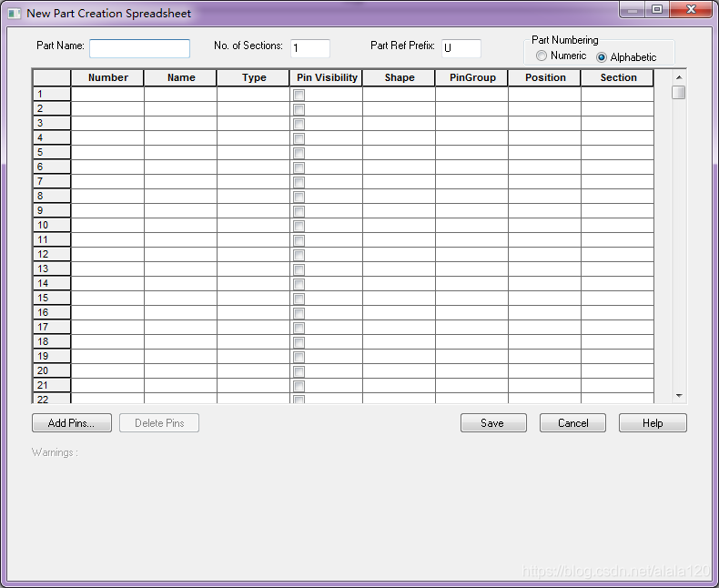Select the Alphabetic part numbering option
The width and height of the screenshot is (719, 588).
[602, 57]
